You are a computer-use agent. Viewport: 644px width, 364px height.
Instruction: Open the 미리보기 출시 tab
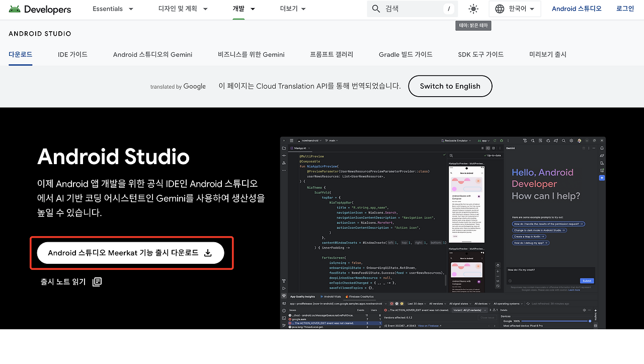pos(547,54)
